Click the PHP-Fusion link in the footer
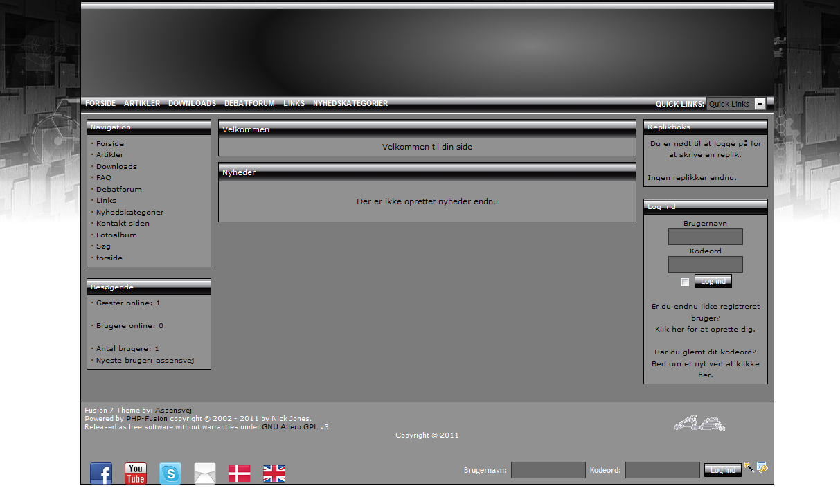This screenshot has width=840, height=504. click(147, 419)
